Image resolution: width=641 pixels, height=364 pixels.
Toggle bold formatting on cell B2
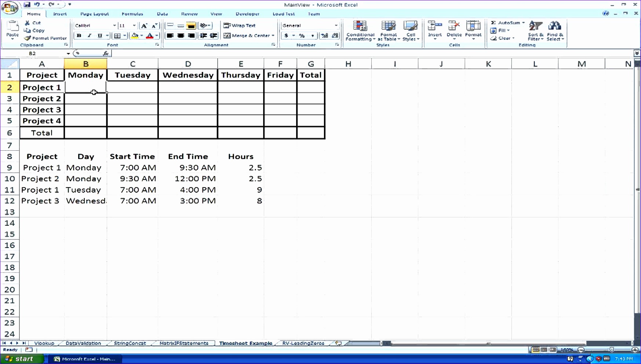(x=79, y=36)
